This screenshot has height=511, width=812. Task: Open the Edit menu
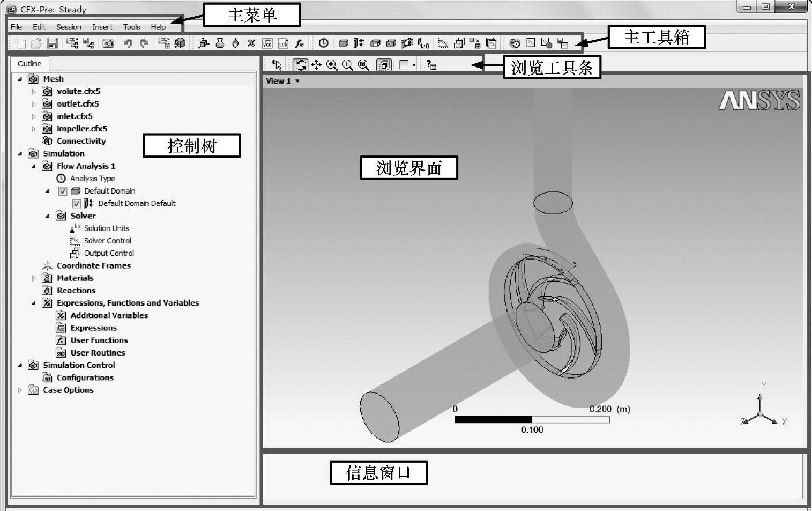pos(39,27)
